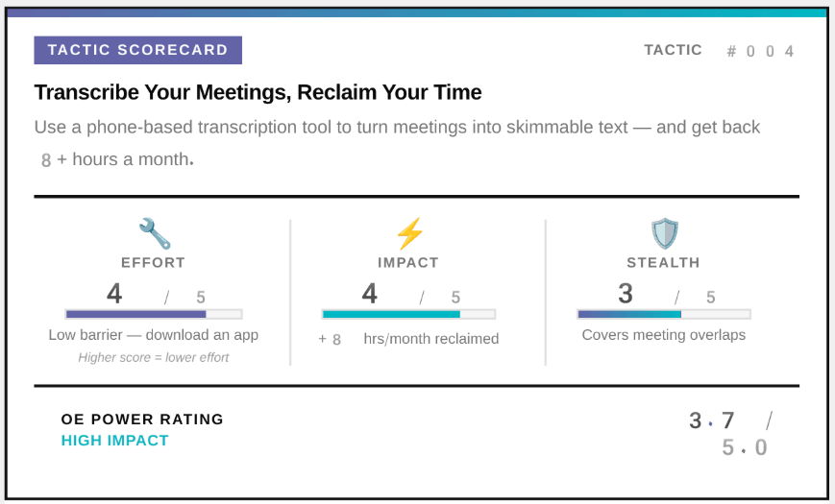Click the phone-based transcription tool description text

coord(397,127)
